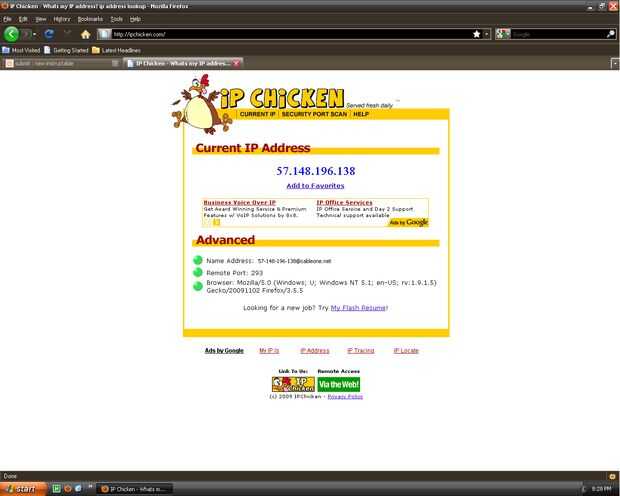This screenshot has height=496, width=620.
Task: Select the Remote Port: 293 text
Action: [234, 273]
